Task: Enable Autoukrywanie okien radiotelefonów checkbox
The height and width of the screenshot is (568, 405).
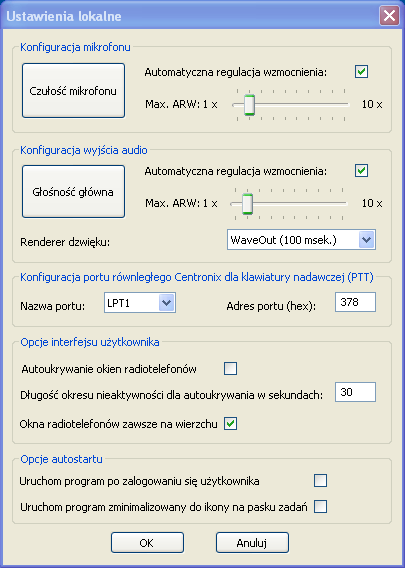Action: pos(230,369)
